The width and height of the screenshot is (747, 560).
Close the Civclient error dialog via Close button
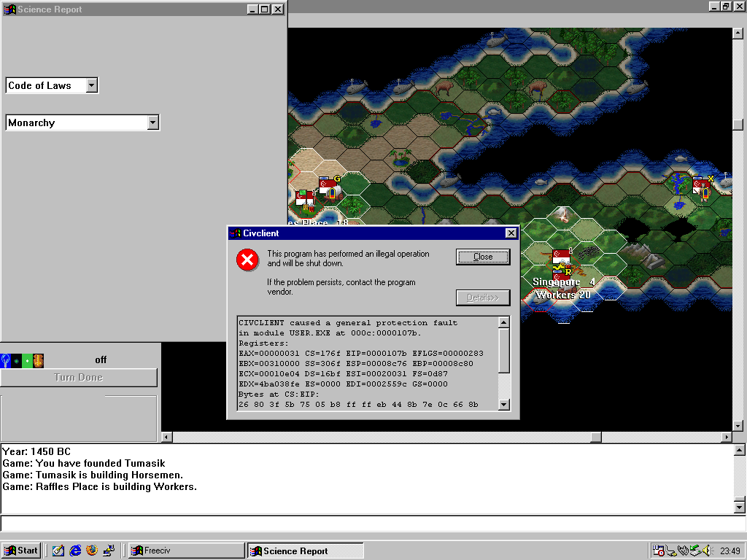[x=483, y=257]
